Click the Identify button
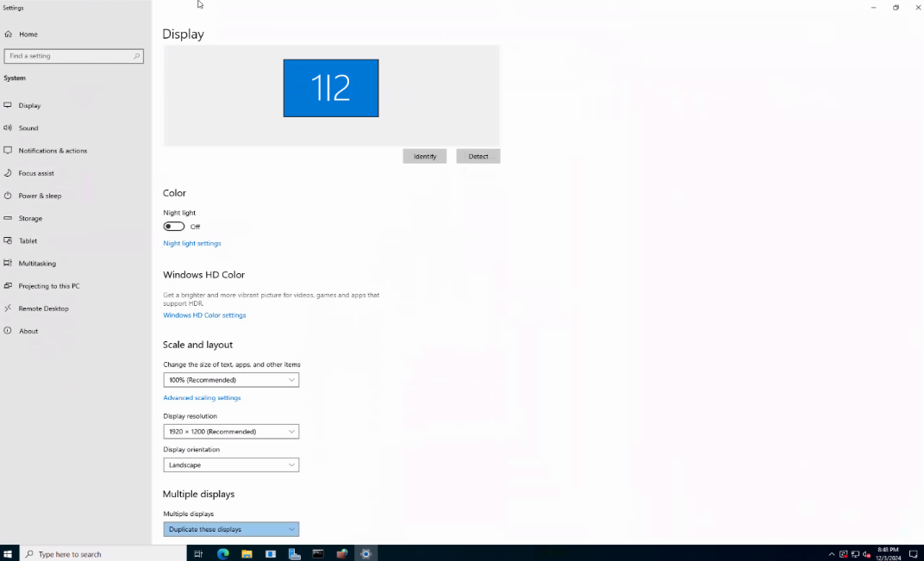 coord(425,156)
